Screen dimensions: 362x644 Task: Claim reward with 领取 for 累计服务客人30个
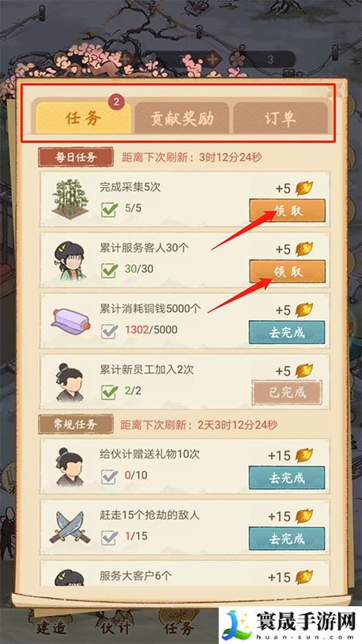(x=287, y=272)
